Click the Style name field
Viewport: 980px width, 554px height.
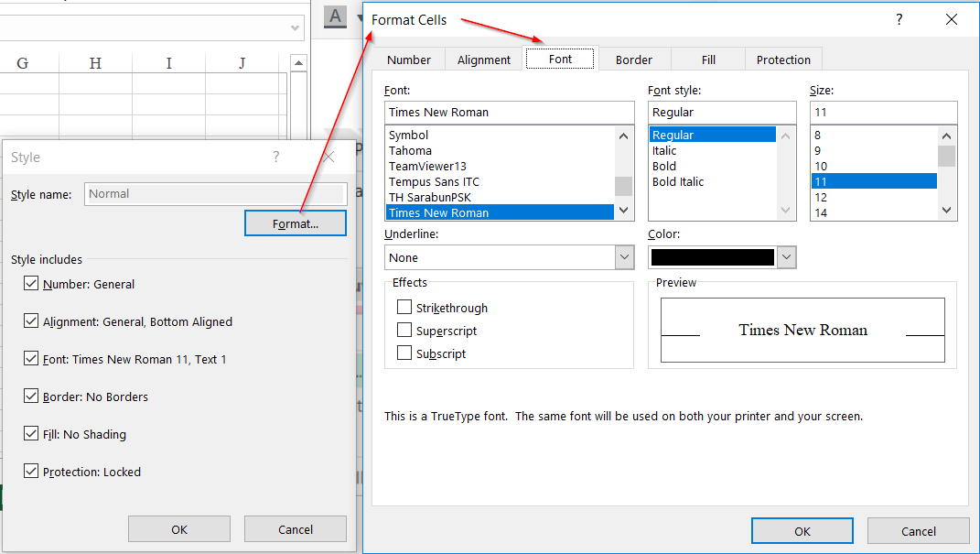(216, 194)
